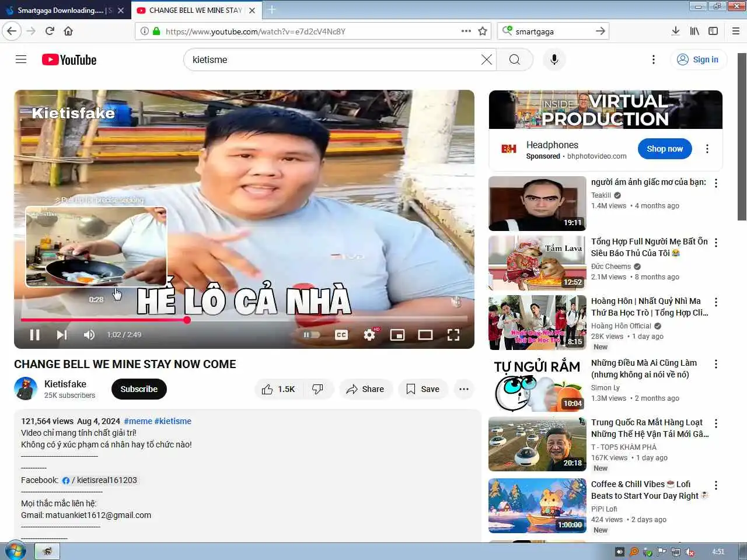This screenshot has height=560, width=747.
Task: Open the YouTube guide hamburger menu
Action: (x=21, y=60)
